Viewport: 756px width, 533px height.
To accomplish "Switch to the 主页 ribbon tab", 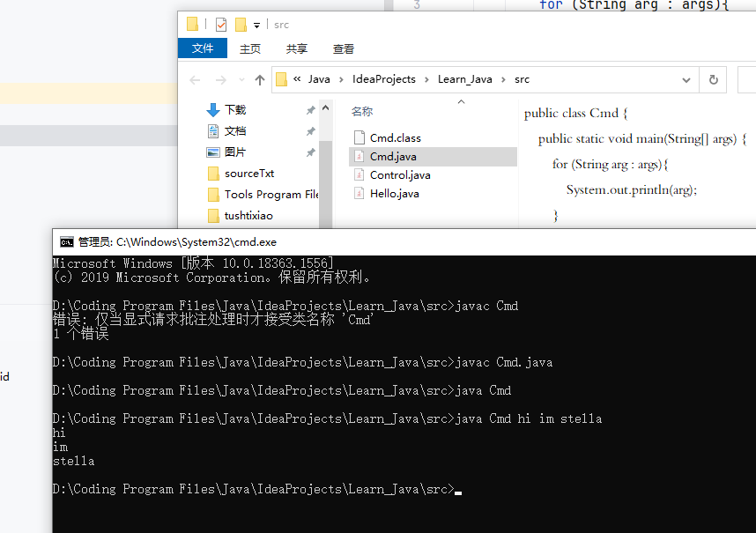I will point(249,48).
